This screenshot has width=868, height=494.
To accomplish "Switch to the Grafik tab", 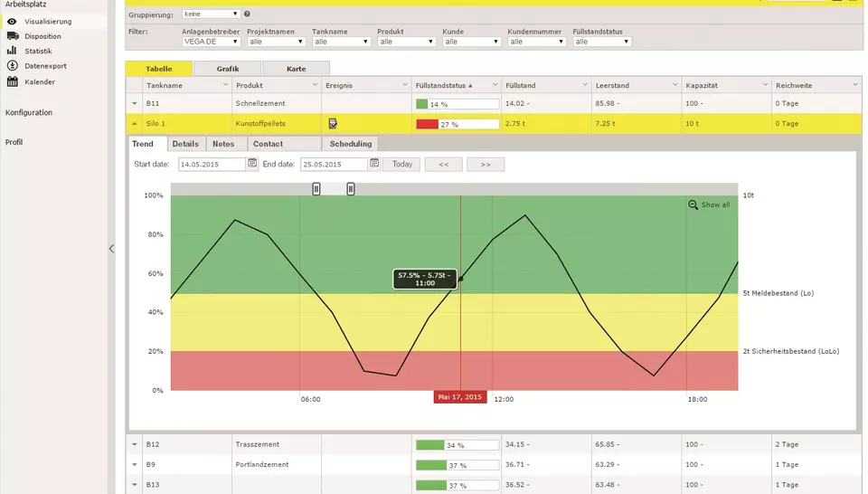I will point(228,69).
